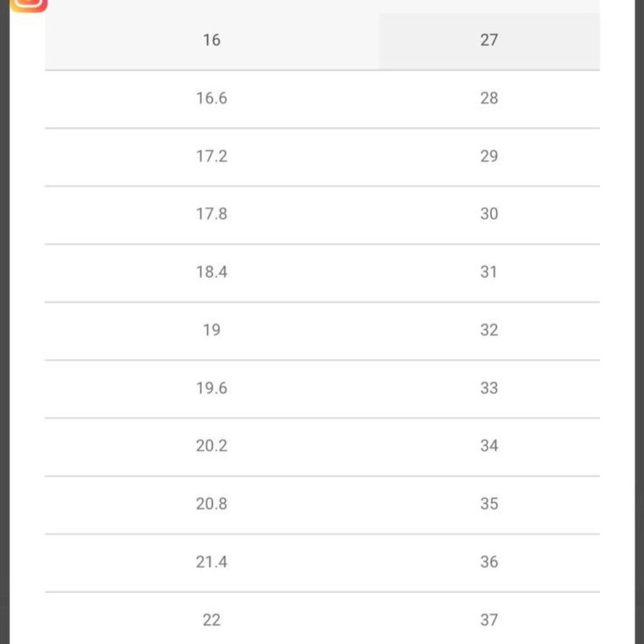Click the size 28 cell
This screenshot has width=644, height=644.
[489, 98]
